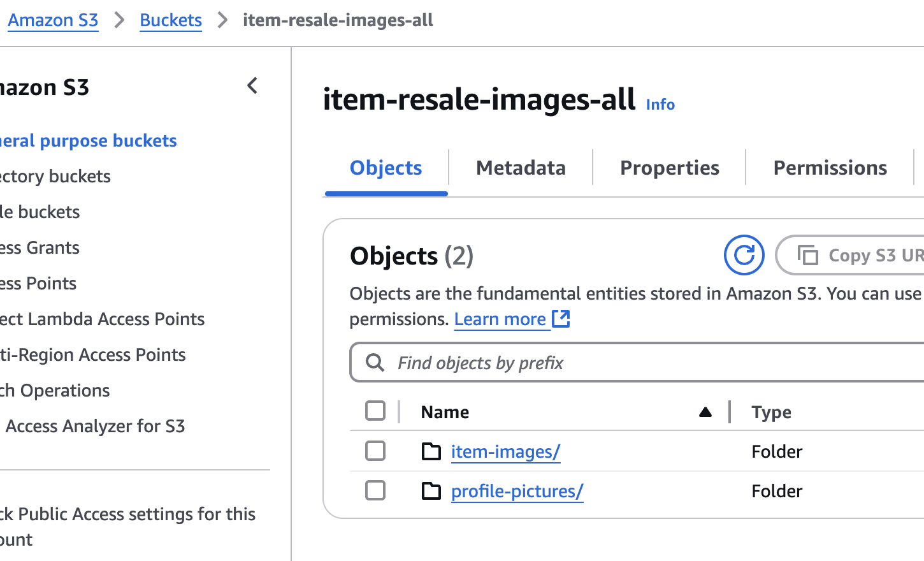Open Multi-Region Access Points in sidebar
This screenshot has width=924, height=561.
coord(92,354)
